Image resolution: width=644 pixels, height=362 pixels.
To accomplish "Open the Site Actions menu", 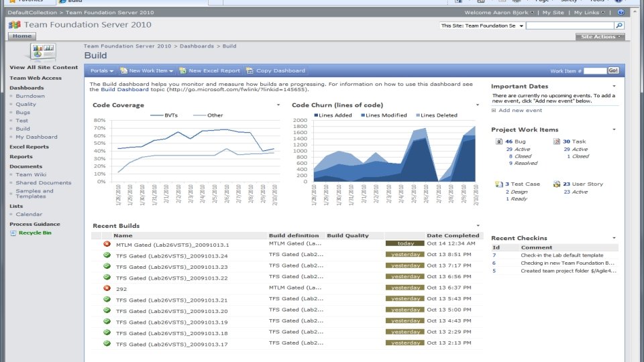I will 600,37.
